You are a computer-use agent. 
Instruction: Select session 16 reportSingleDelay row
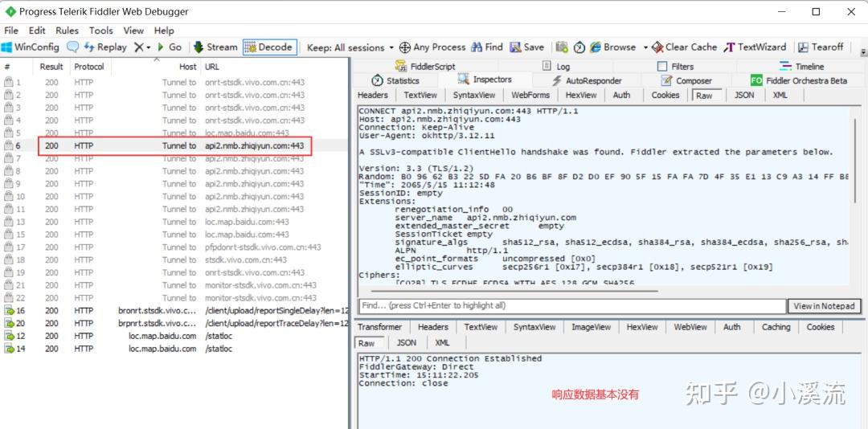[x=174, y=311]
